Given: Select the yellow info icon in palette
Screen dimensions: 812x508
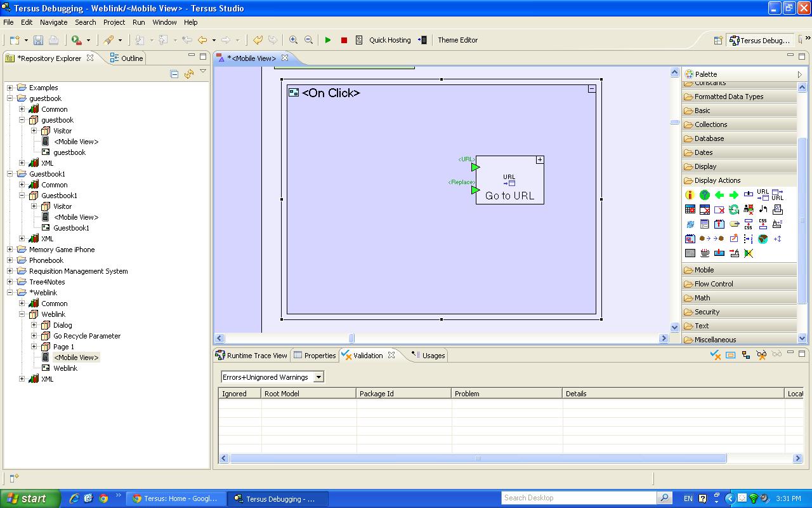Looking at the screenshot, I should (x=690, y=195).
